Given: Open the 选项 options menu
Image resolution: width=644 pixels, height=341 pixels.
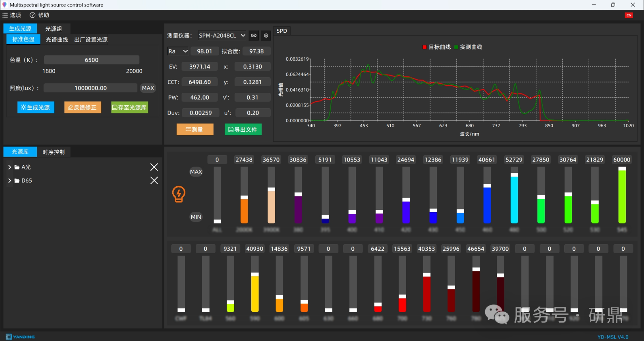Looking at the screenshot, I should 12,15.
